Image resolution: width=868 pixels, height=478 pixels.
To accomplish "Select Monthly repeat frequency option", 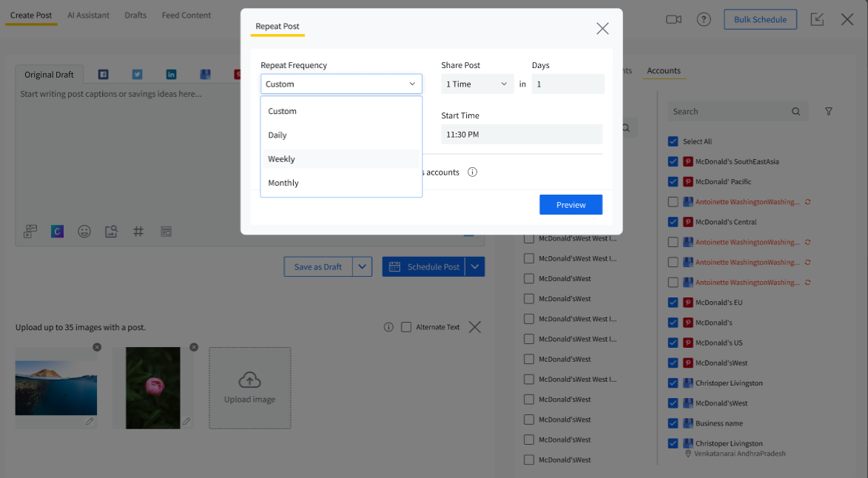I will [x=283, y=183].
